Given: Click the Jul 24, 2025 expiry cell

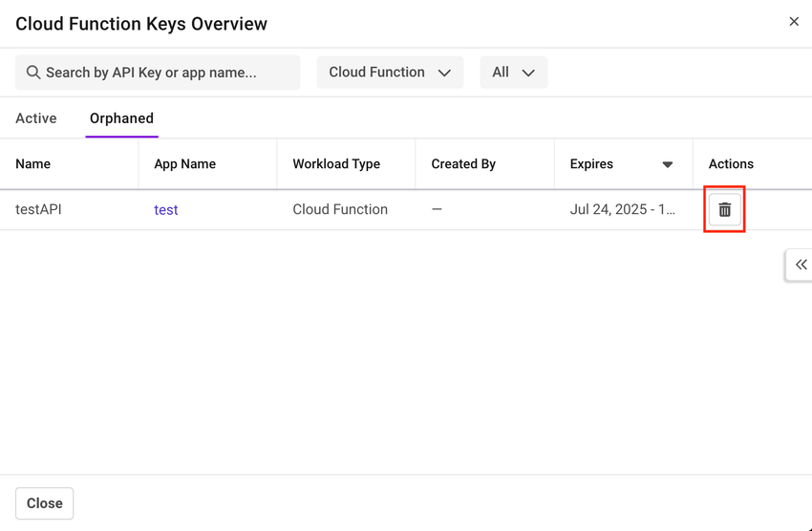Looking at the screenshot, I should point(622,209).
